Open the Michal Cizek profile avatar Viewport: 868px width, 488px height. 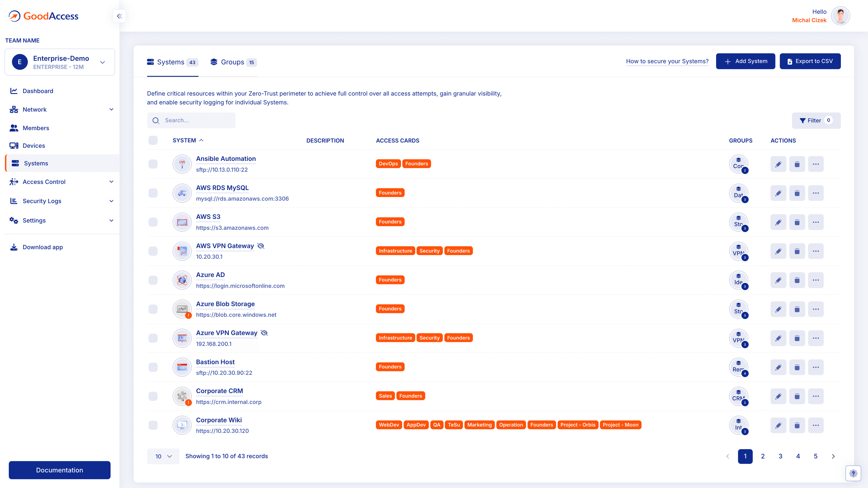840,16
